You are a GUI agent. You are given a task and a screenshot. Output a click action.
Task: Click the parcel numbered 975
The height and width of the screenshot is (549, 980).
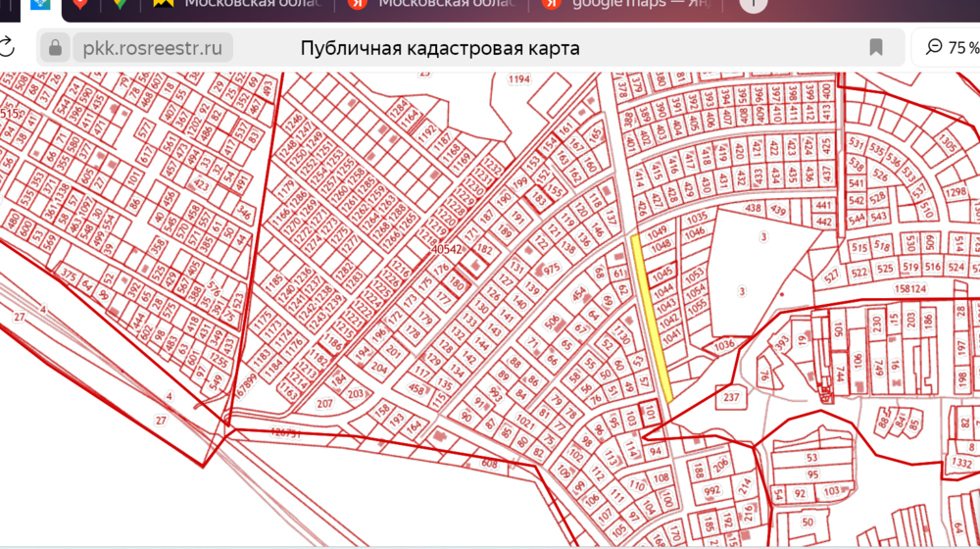click(552, 268)
